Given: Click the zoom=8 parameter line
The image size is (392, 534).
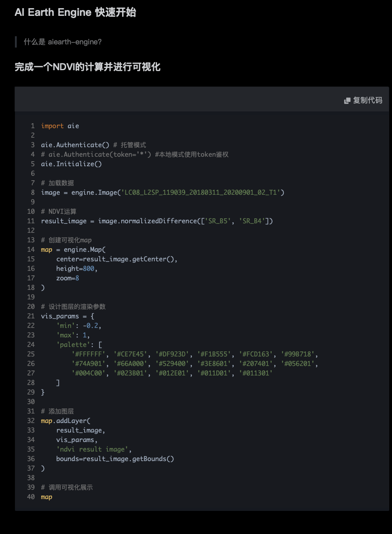Looking at the screenshot, I should 67,278.
